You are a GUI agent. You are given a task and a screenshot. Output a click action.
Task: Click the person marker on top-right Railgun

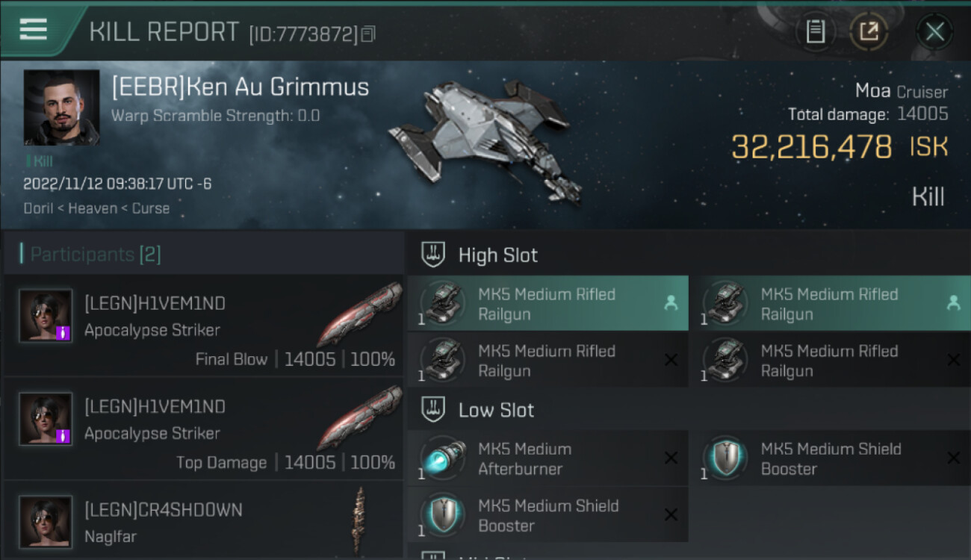click(x=953, y=303)
